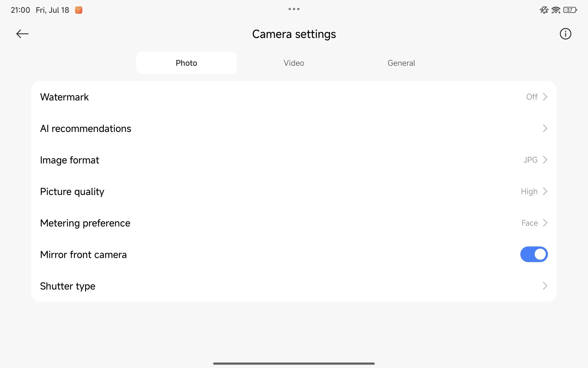Expand Watermark setting chevron
Screen dimensions: 588x368
tap(545, 97)
